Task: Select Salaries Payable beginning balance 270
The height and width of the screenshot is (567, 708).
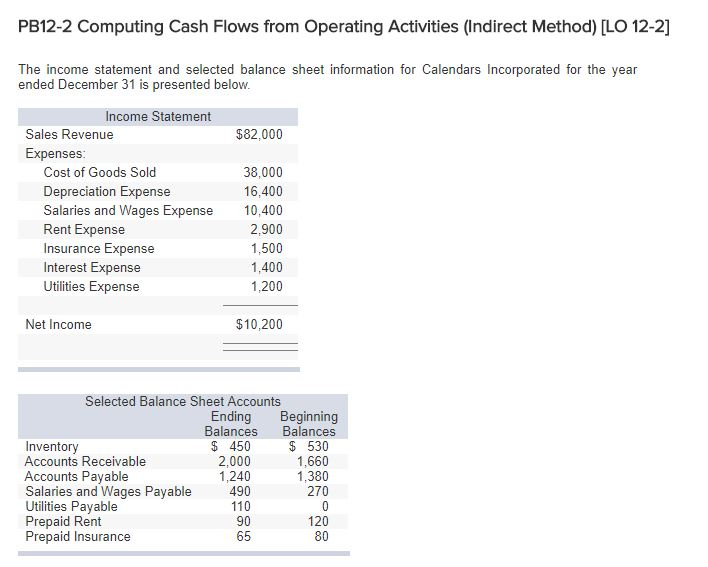Action: [x=318, y=491]
